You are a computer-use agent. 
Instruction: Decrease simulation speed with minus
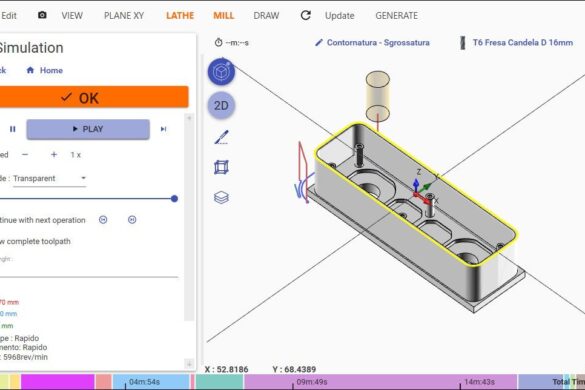coord(25,155)
